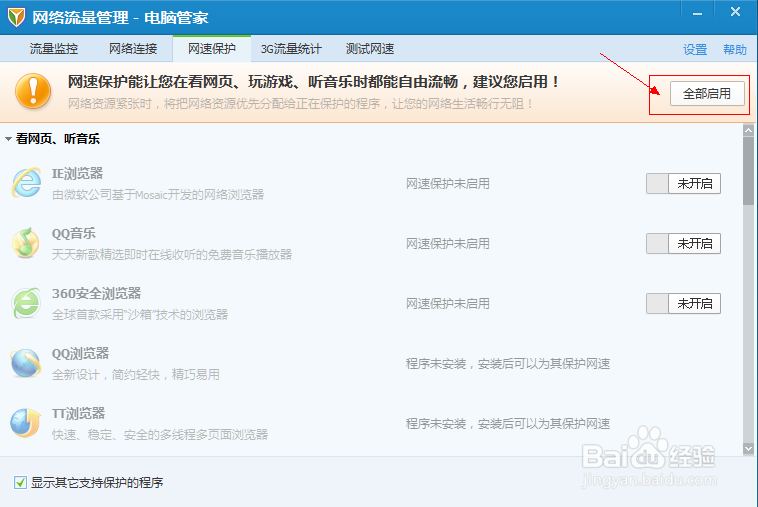Image resolution: width=758 pixels, height=507 pixels.
Task: Click the 全部启用 button
Action: pyautogui.click(x=707, y=93)
